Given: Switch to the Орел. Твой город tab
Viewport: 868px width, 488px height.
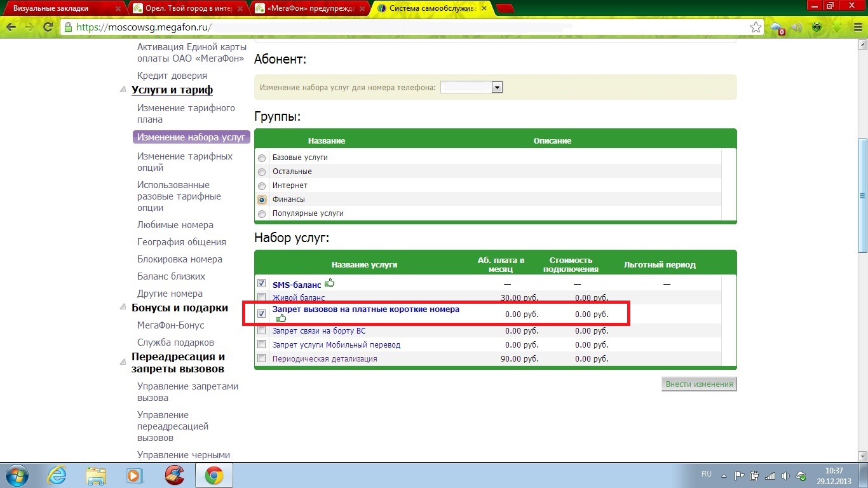Looking at the screenshot, I should coord(187,8).
